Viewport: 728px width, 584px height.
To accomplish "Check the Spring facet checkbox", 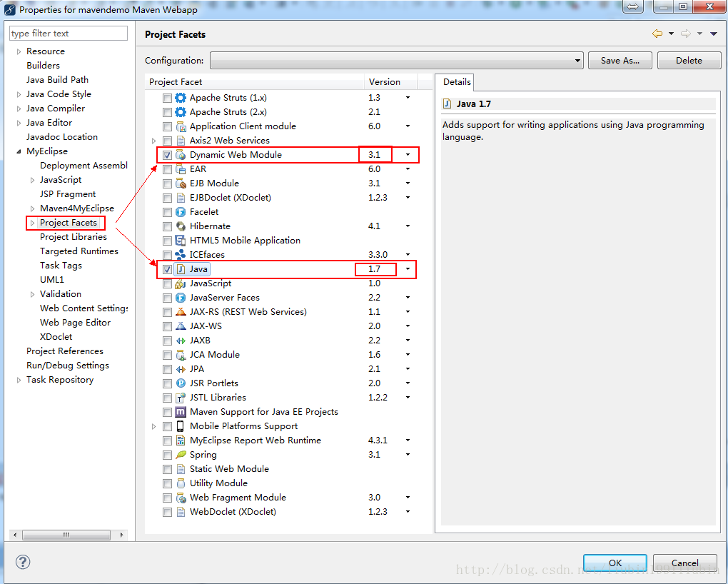I will coord(167,455).
